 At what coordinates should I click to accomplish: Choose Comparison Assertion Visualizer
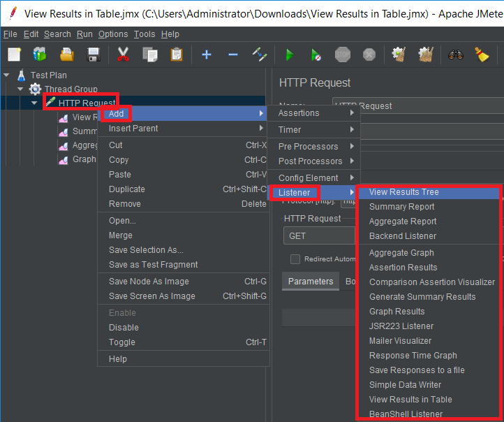coord(429,282)
